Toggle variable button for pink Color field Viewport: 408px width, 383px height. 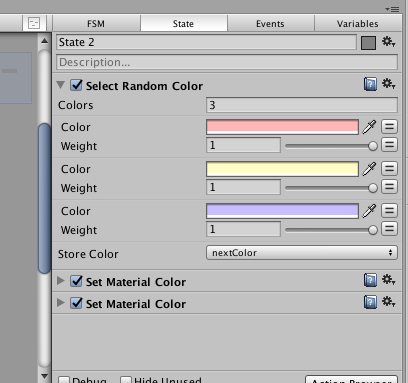tap(389, 127)
